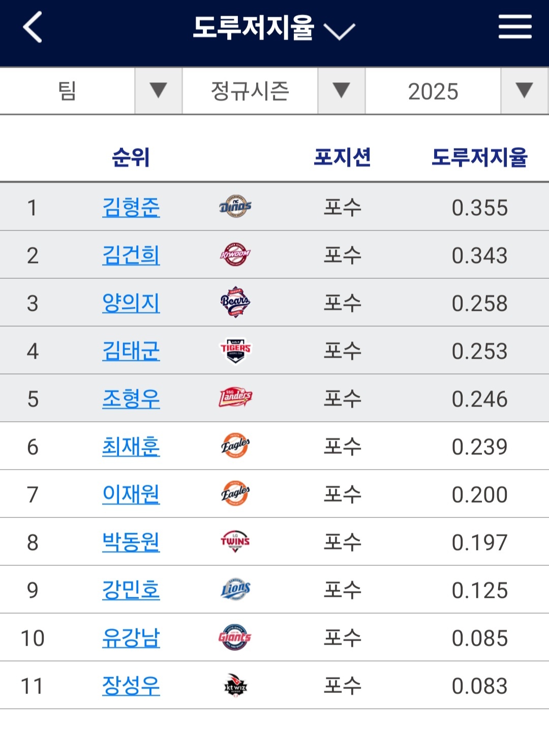This screenshot has height=756, width=549.
Task: Tap the back arrow icon
Action: pos(33,27)
